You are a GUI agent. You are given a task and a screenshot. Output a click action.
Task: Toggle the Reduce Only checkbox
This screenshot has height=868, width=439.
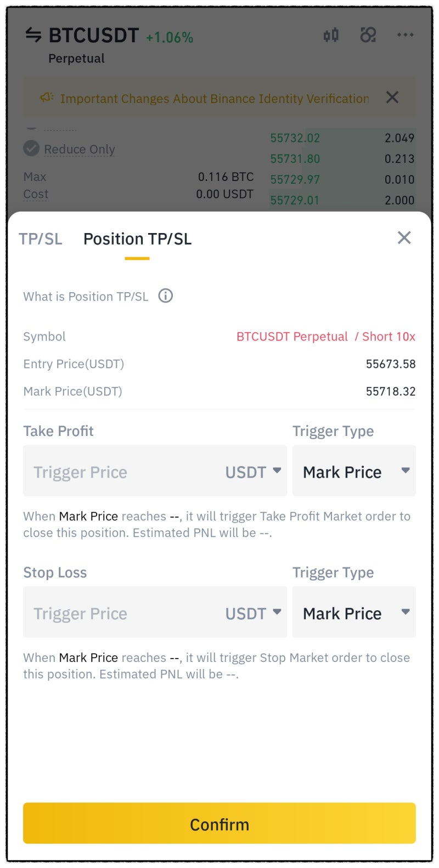[31, 149]
